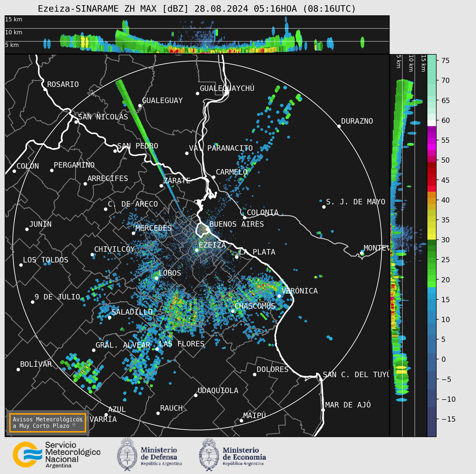
Task: Click the Ezeiza-SINARAME radar title text
Action: [197, 9]
